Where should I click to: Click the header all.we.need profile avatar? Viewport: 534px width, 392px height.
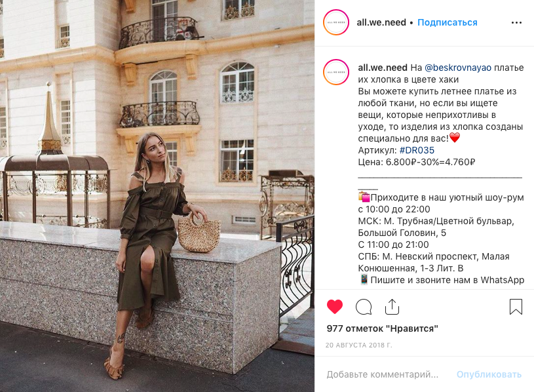click(x=336, y=22)
